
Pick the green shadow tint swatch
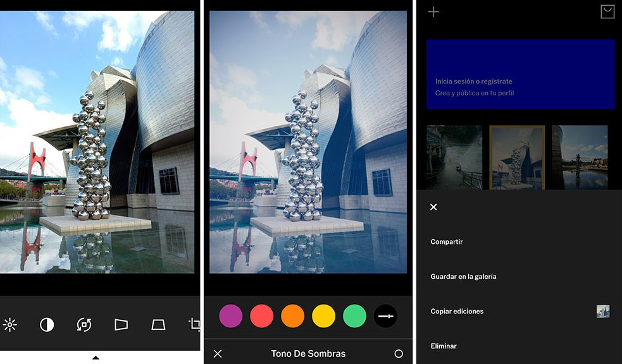point(355,315)
